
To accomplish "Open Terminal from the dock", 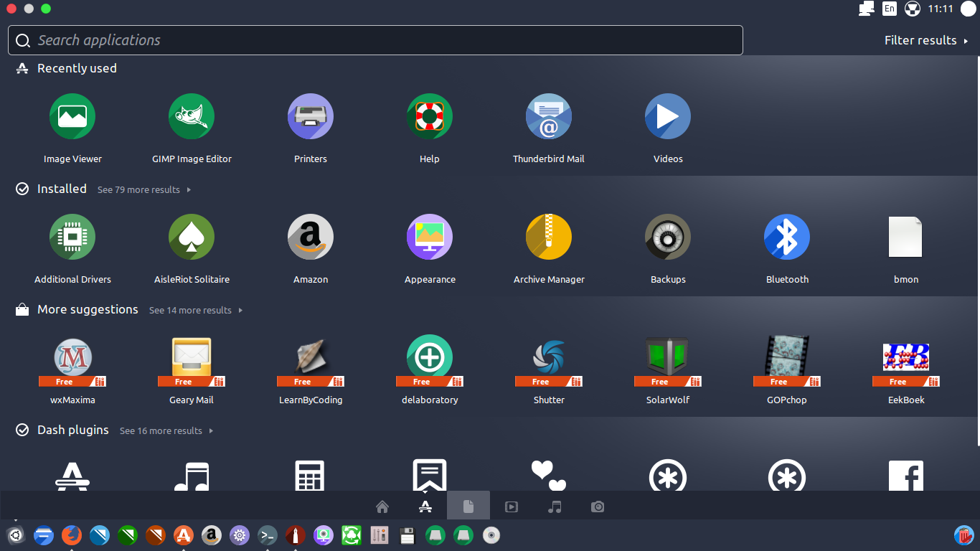I will pos(268,535).
